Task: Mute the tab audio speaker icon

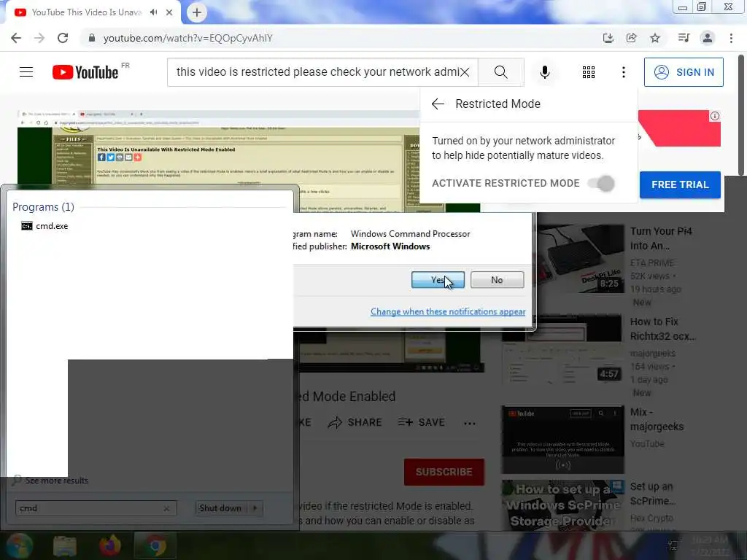Action: click(153, 12)
